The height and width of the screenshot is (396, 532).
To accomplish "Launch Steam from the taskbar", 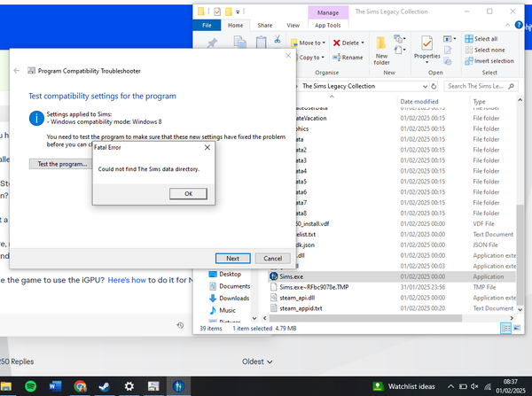I will tap(105, 386).
